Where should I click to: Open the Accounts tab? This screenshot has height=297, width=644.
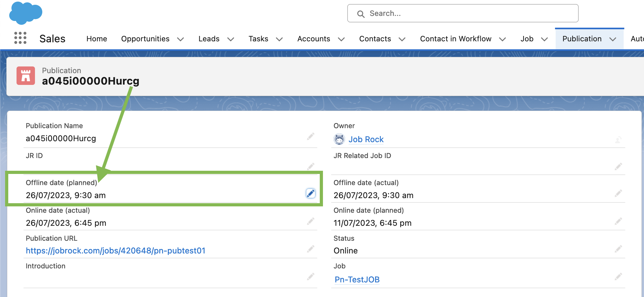(x=314, y=39)
